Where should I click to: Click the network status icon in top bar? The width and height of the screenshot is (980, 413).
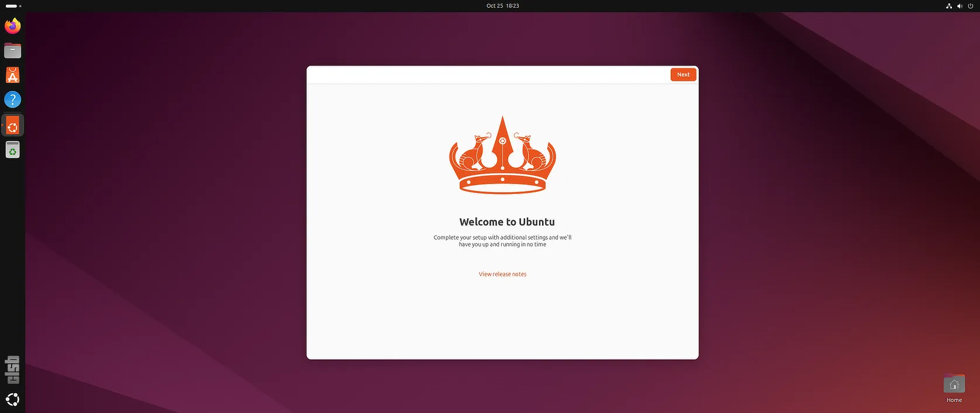[x=949, y=6]
